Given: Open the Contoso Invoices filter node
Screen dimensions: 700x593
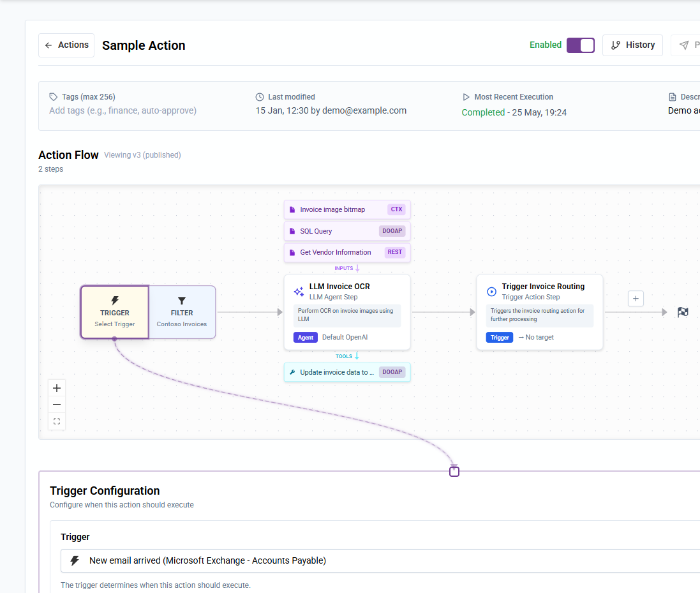Looking at the screenshot, I should click(x=182, y=312).
